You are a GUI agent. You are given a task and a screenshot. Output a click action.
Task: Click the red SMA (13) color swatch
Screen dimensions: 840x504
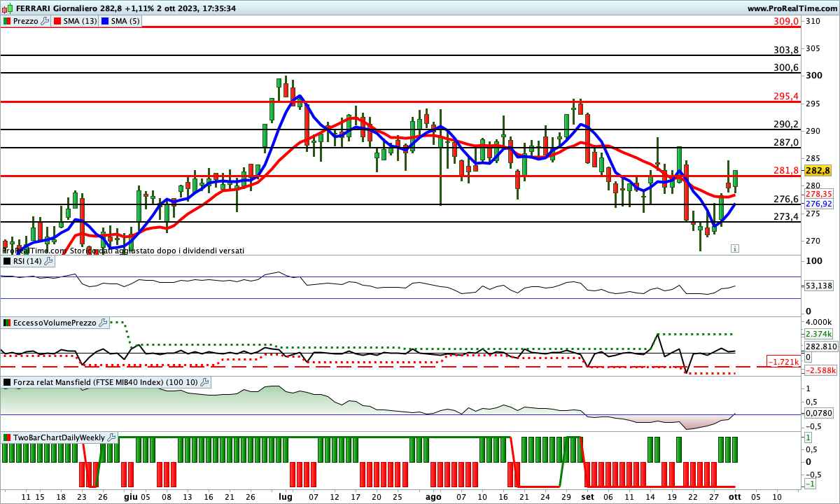[x=58, y=21]
